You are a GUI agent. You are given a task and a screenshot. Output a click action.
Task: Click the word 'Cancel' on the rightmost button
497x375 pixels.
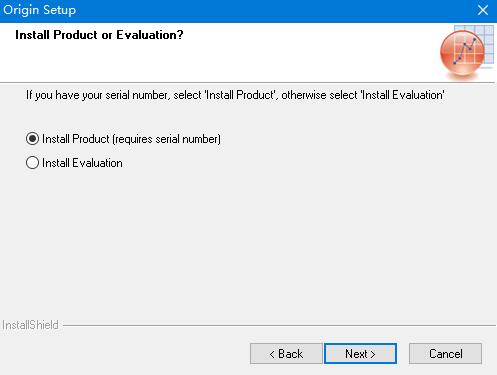pos(446,354)
